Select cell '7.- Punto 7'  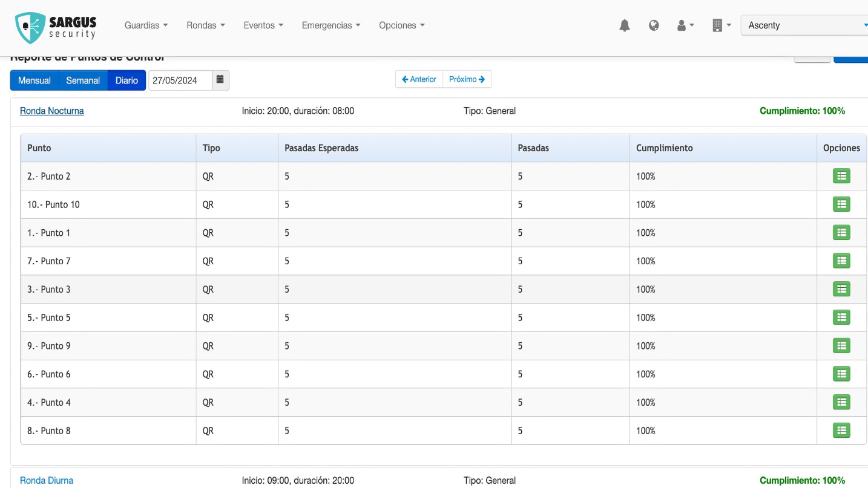click(x=108, y=261)
